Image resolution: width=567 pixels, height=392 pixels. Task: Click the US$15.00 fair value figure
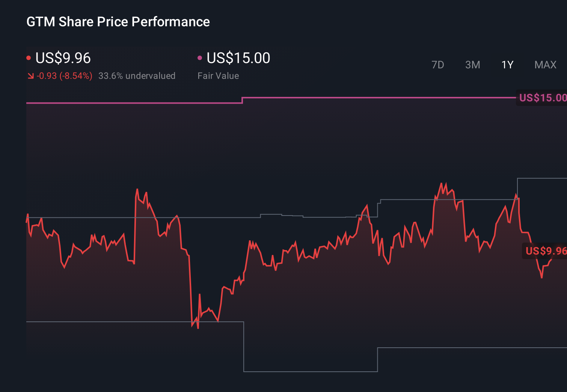click(238, 58)
